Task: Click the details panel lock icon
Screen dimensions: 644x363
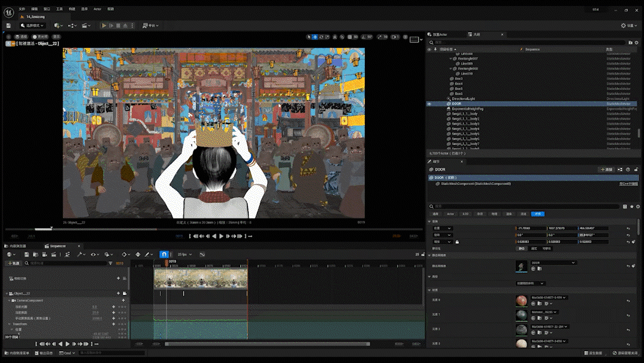Action: point(636,170)
